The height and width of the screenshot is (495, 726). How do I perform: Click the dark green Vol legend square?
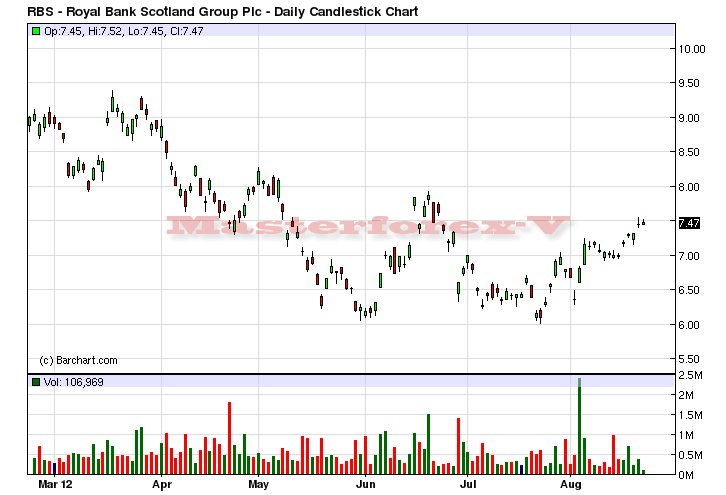click(x=36, y=382)
